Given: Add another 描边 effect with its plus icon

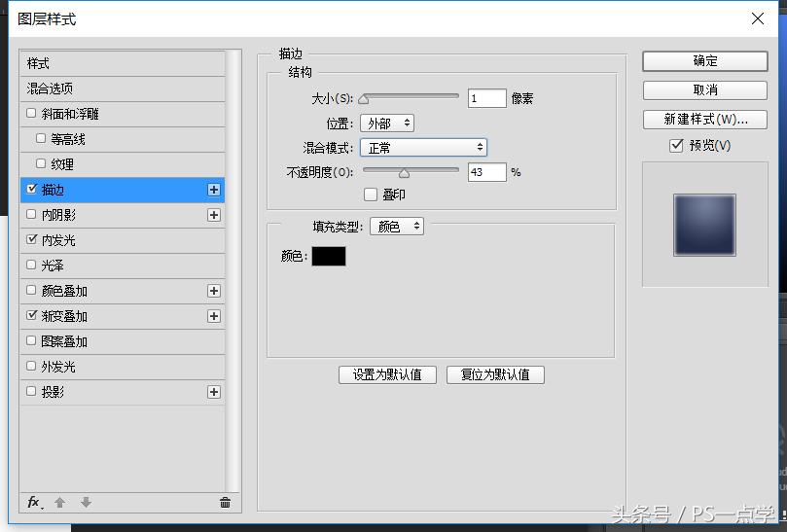Looking at the screenshot, I should [214, 190].
